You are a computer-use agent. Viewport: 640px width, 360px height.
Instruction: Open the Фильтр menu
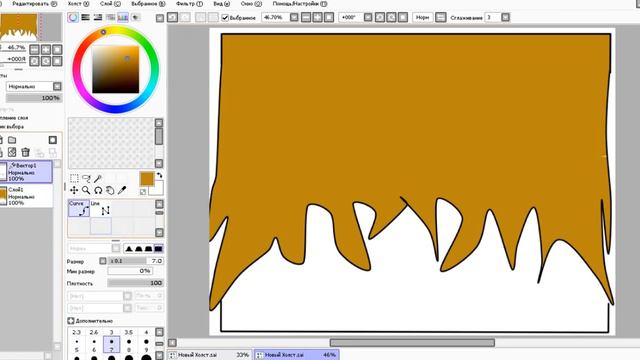click(189, 4)
